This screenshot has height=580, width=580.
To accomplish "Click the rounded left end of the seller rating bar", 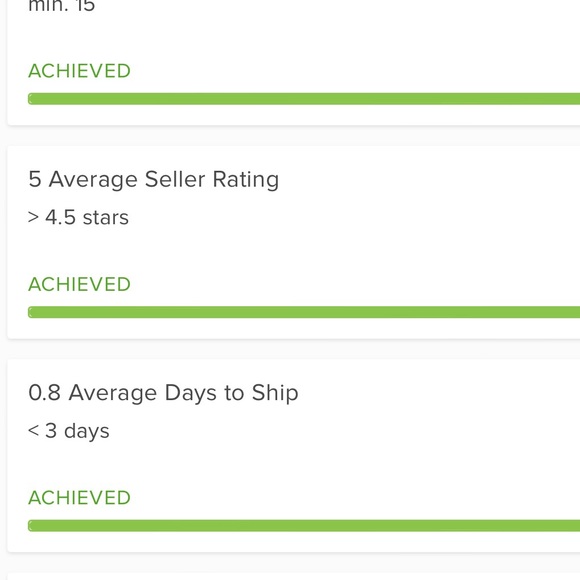I will point(31,312).
